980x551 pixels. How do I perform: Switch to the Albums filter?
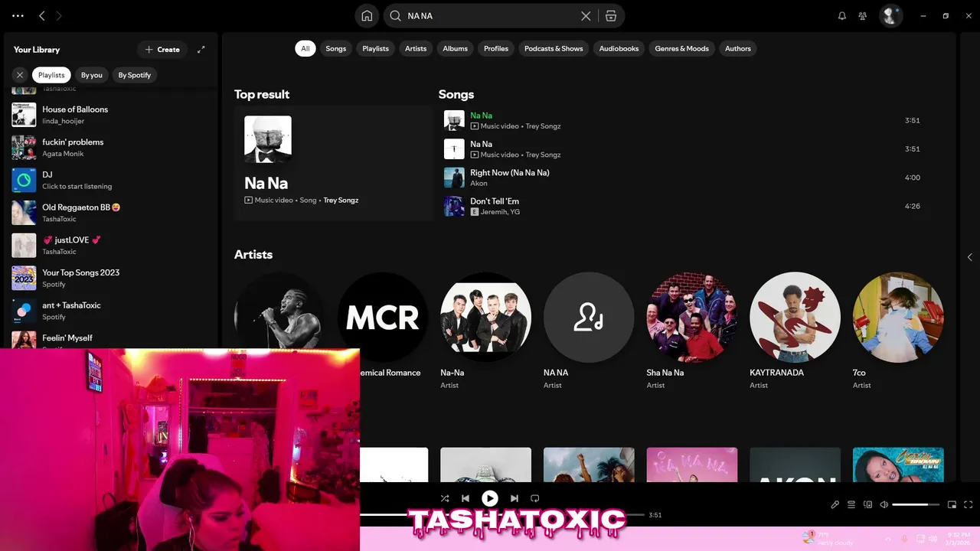coord(456,48)
